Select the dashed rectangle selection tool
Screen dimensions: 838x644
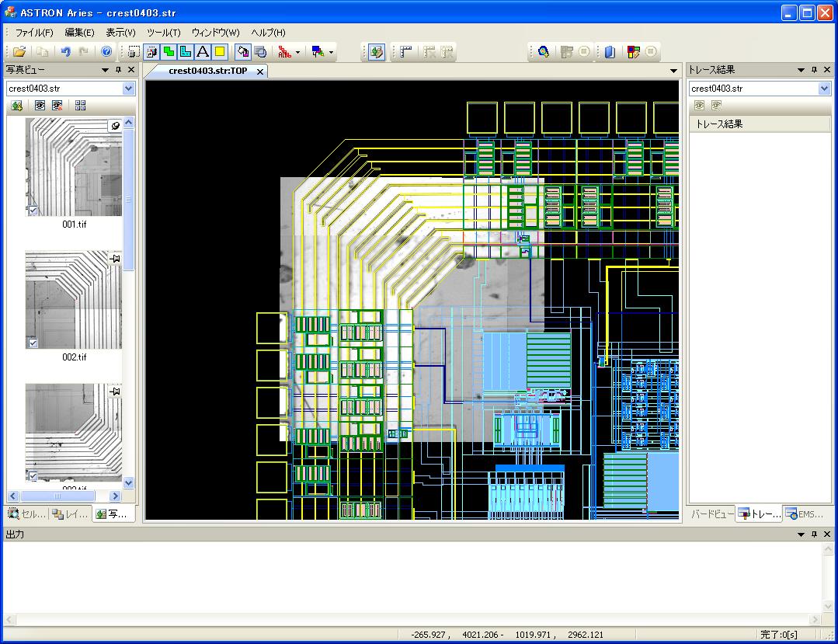pos(134,52)
